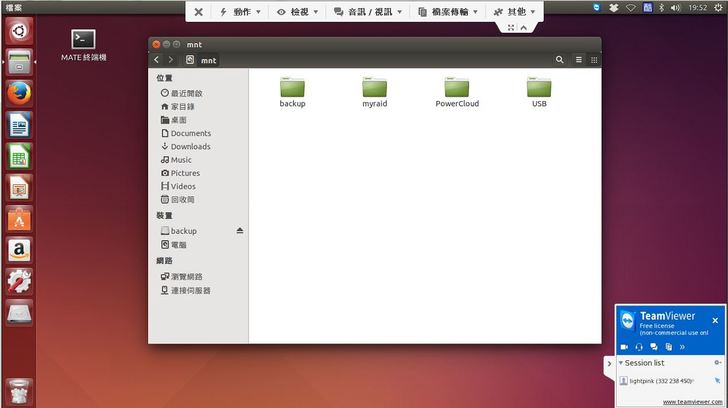Open the 檢視 dropdown menu
The image size is (728, 408).
coord(297,12)
